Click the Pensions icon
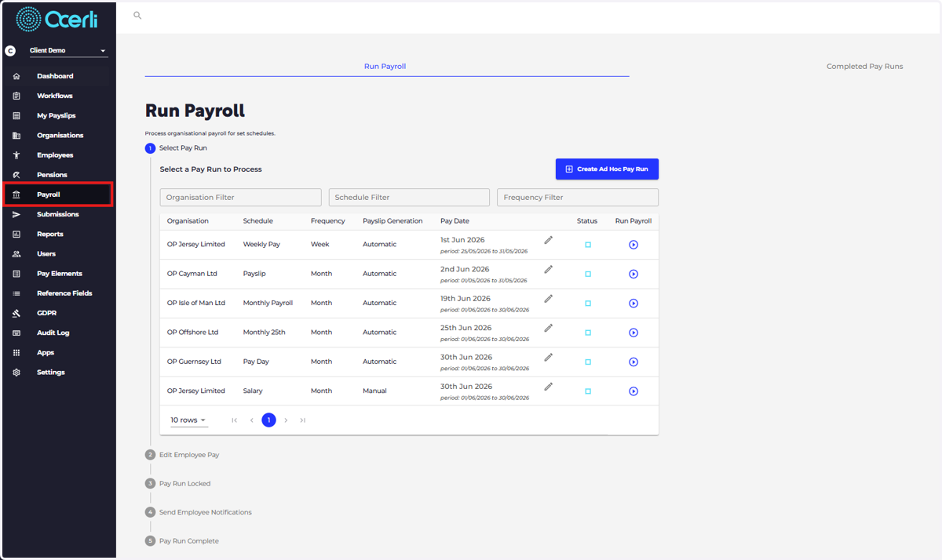942x560 pixels. (x=16, y=175)
